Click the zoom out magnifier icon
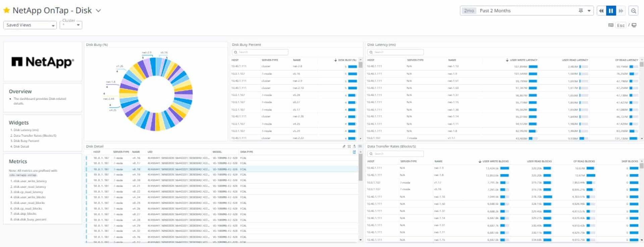This screenshot has height=247, width=644. [633, 11]
